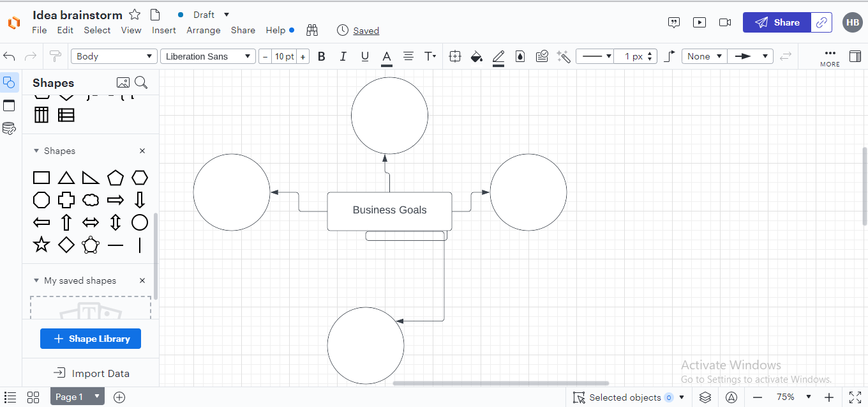Select the shadow icon in the toolbar
Image resolution: width=868 pixels, height=407 pixels.
520,56
